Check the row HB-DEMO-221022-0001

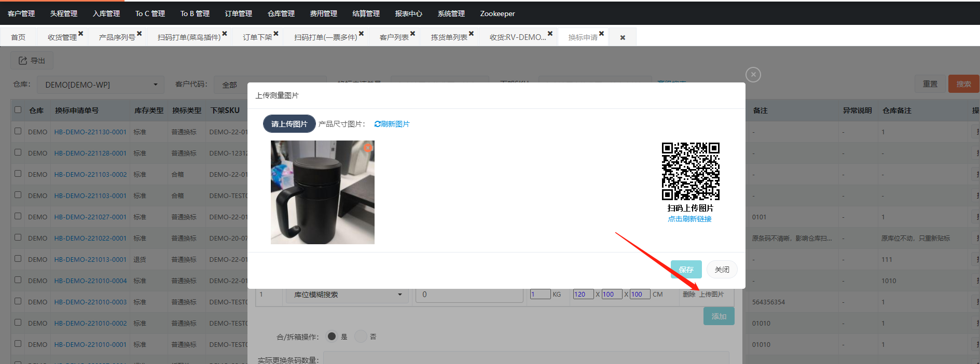[18, 237]
